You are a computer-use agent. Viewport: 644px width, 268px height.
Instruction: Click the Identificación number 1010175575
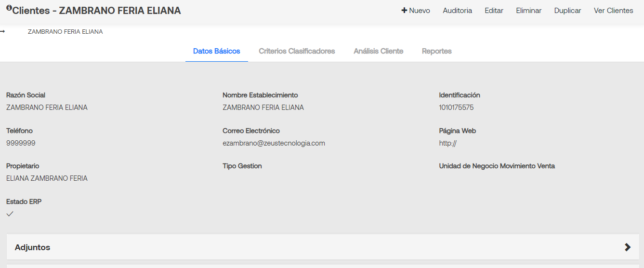tap(456, 107)
